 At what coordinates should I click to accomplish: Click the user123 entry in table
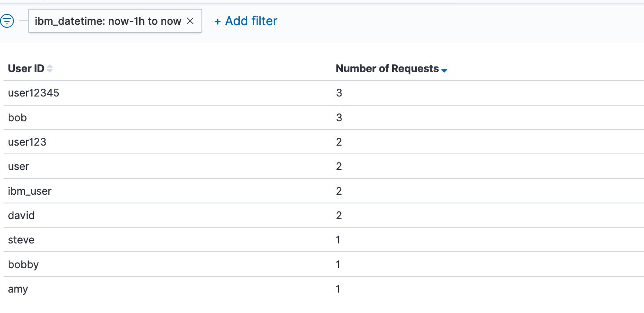[x=27, y=142]
